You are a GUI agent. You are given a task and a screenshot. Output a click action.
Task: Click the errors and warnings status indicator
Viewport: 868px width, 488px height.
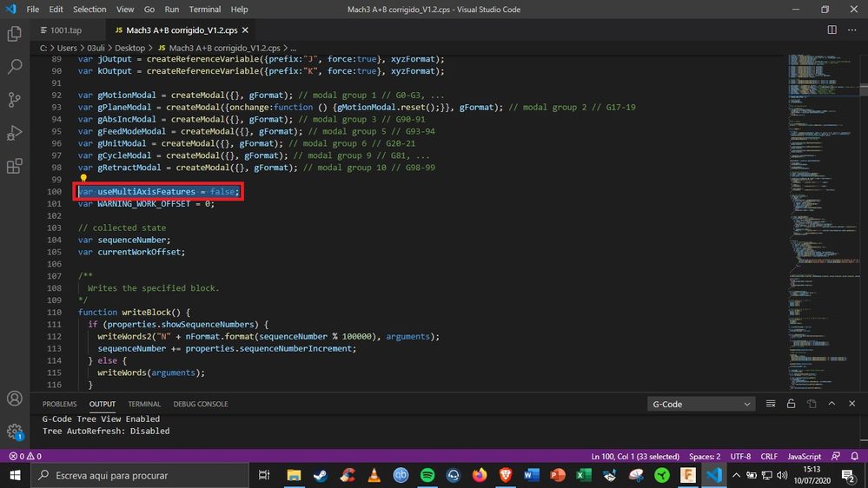tap(25, 457)
